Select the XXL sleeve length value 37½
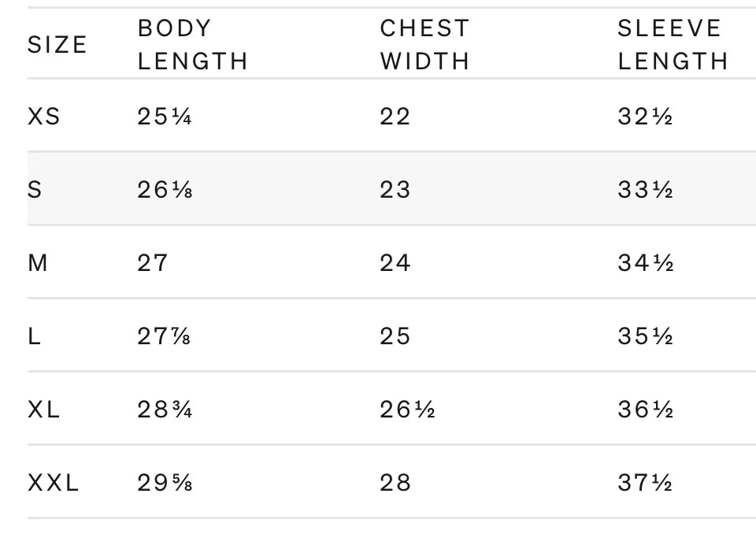This screenshot has width=756, height=538. pos(645,483)
